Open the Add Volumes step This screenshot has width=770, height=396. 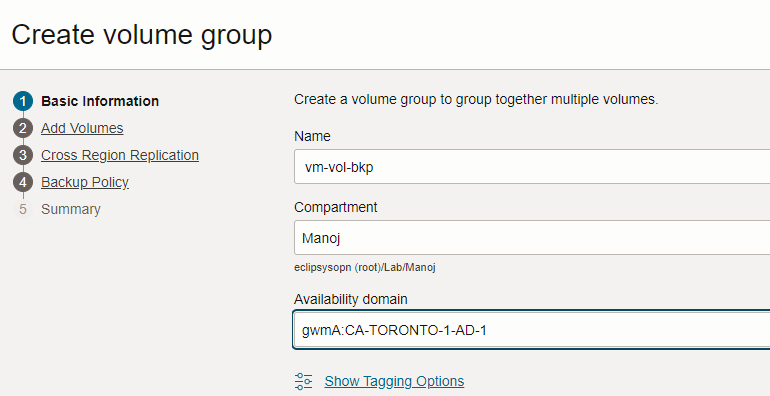[82, 128]
